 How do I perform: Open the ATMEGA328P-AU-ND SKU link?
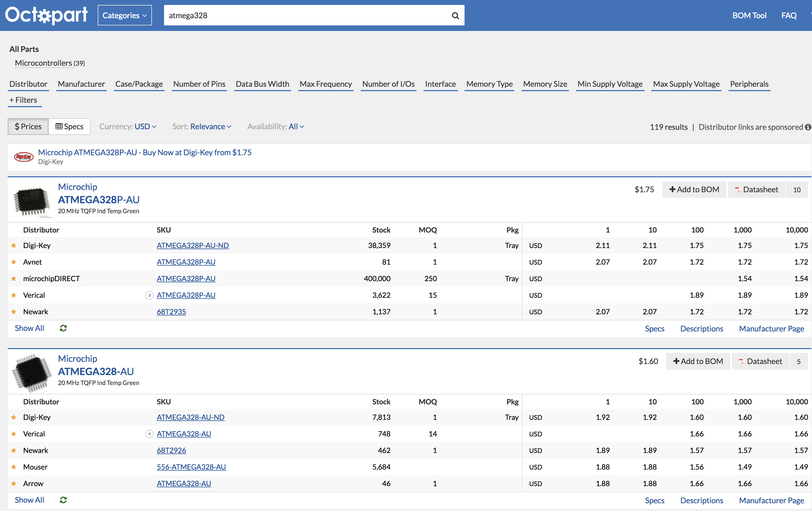(193, 246)
